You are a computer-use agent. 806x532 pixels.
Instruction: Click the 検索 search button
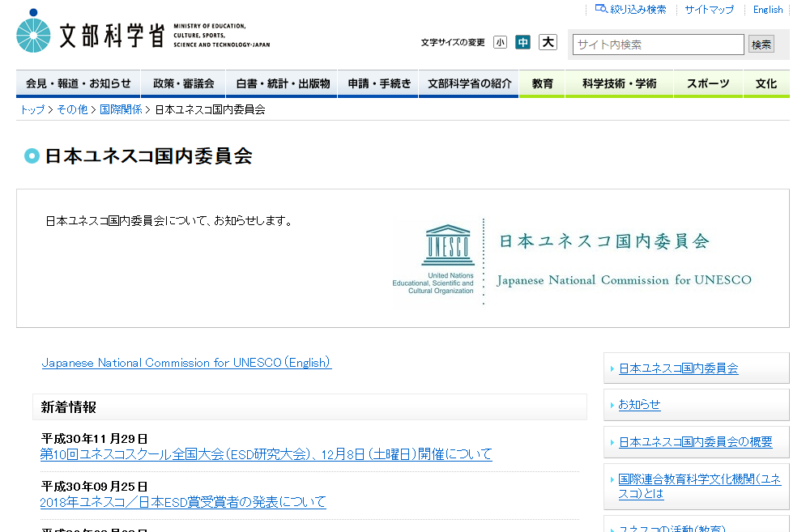pos(761,45)
